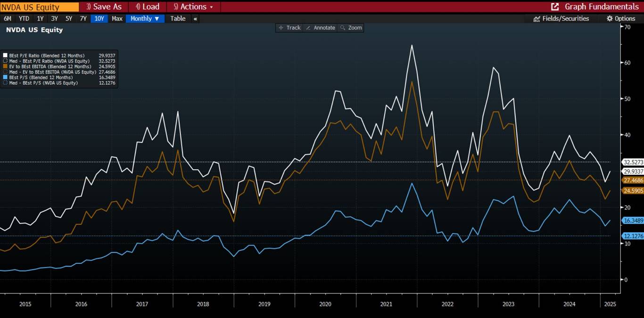This screenshot has width=644, height=318.
Task: Select the Max time range
Action: pyautogui.click(x=117, y=19)
